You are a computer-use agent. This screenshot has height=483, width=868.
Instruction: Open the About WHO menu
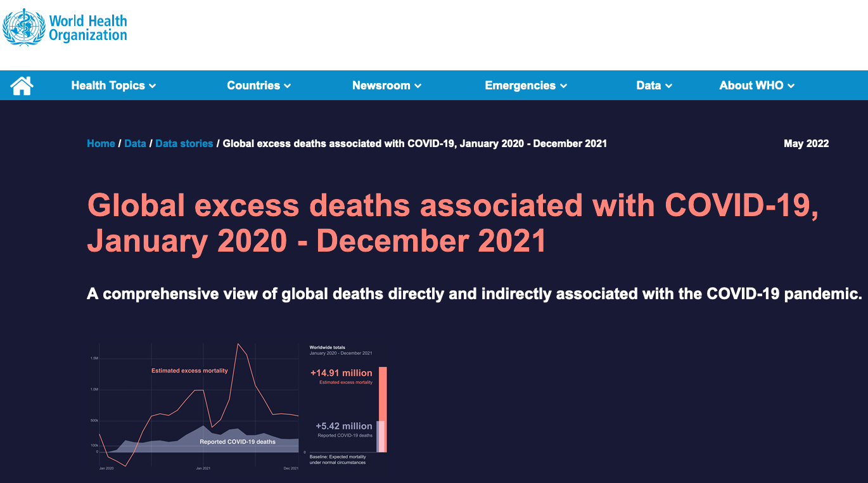(756, 86)
